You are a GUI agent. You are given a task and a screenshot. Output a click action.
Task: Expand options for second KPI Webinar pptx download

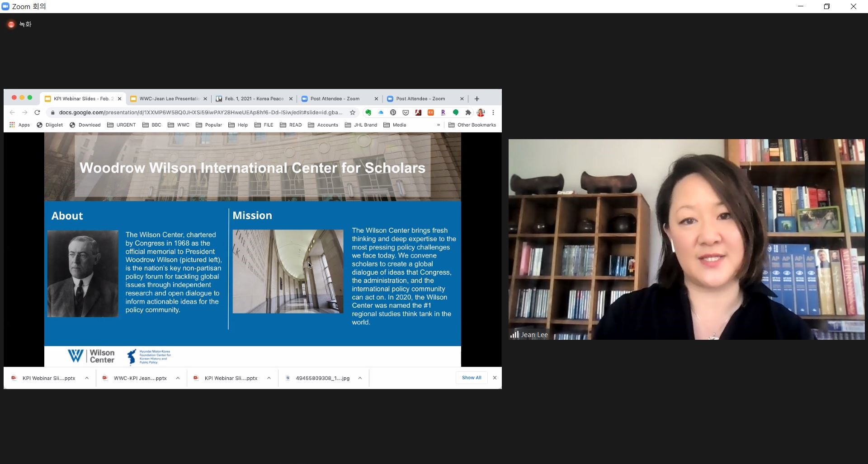click(x=269, y=378)
